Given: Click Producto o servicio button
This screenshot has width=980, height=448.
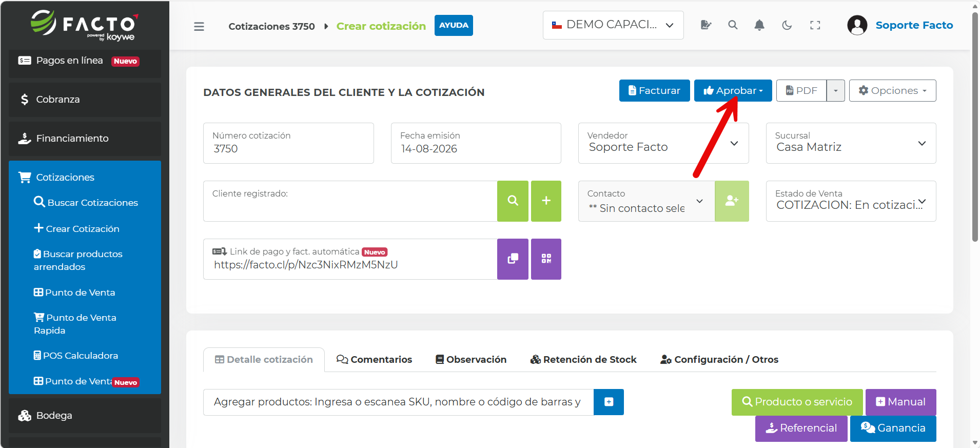Looking at the screenshot, I should [x=797, y=402].
